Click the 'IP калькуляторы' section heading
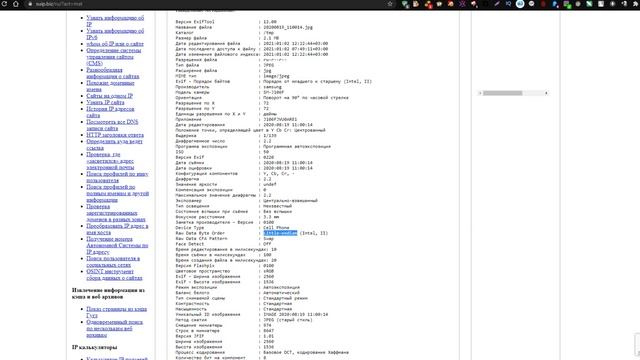Screen dimensions: 640x360 click(94, 347)
